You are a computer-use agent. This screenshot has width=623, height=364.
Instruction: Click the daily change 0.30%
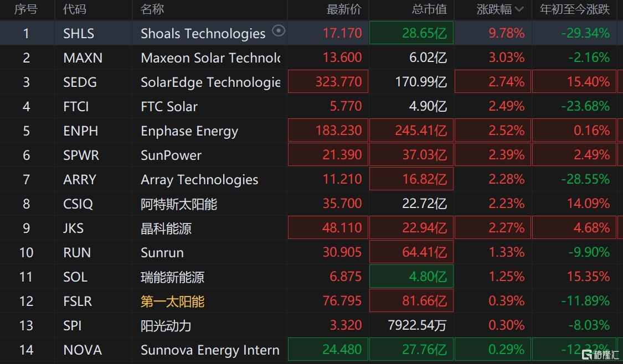click(x=507, y=325)
